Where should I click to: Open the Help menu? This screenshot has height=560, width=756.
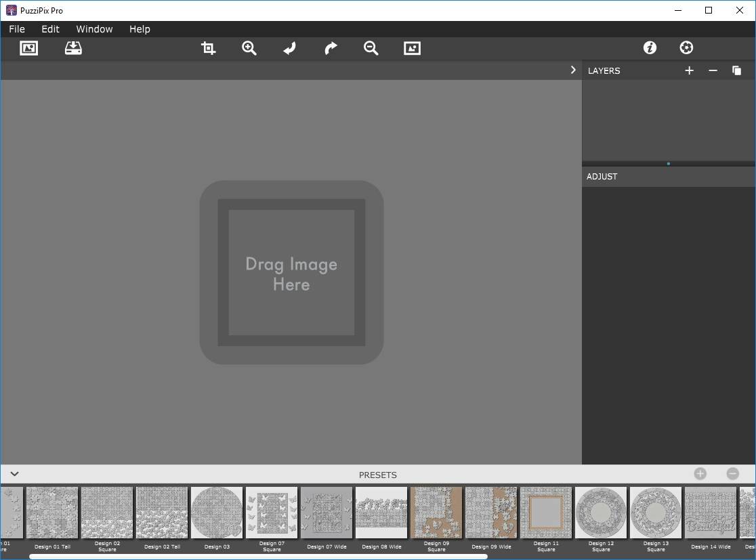(x=140, y=29)
